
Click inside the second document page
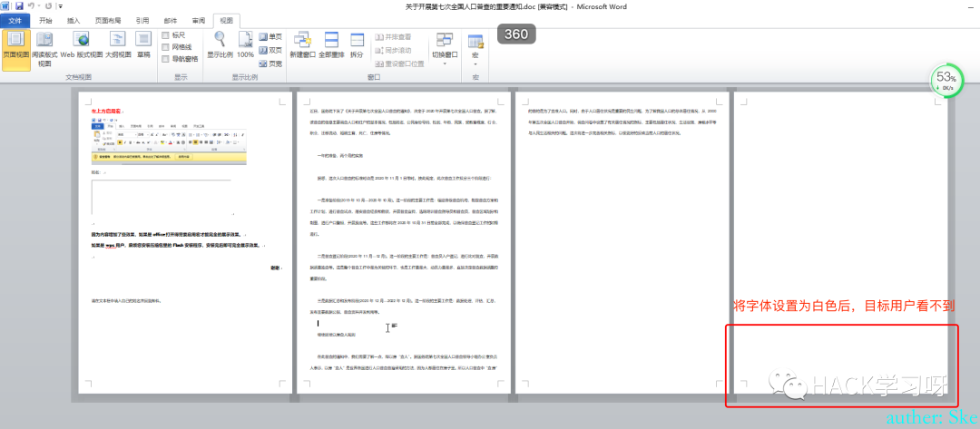click(404, 242)
